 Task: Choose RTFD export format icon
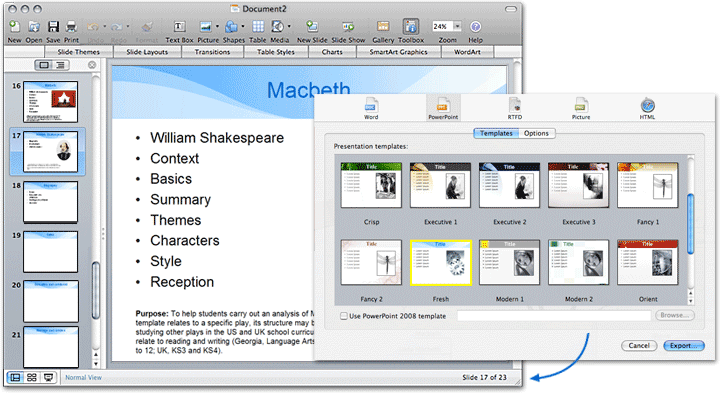click(515, 106)
